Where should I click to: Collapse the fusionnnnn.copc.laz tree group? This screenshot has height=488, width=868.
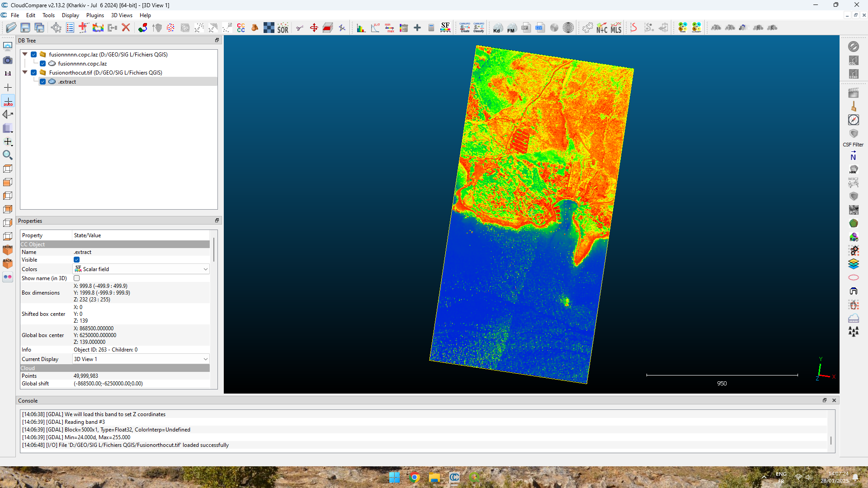[x=25, y=54]
